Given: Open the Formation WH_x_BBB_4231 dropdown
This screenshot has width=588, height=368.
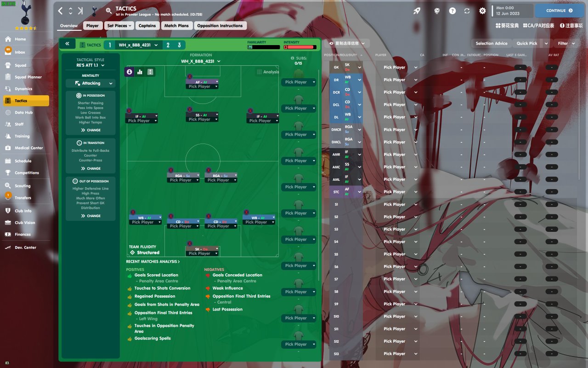Looking at the screenshot, I should pos(201,61).
